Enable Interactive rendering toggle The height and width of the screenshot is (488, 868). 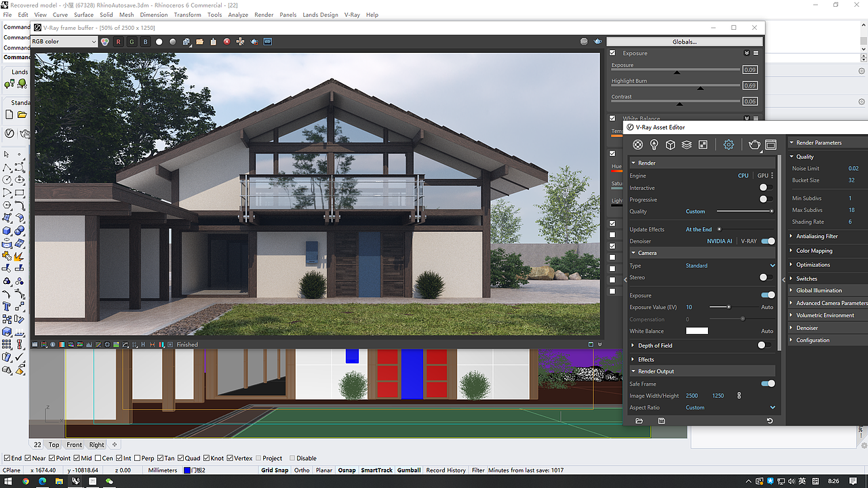(766, 188)
